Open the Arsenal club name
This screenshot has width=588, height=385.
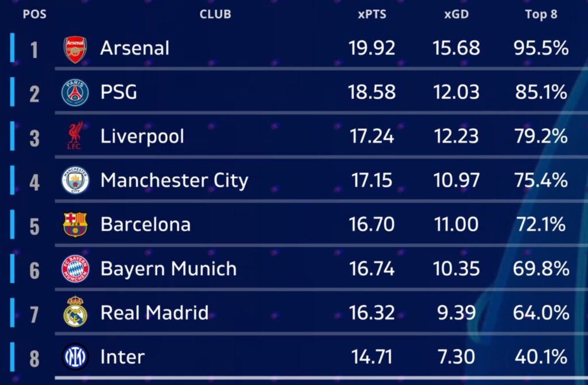pyautogui.click(x=134, y=48)
